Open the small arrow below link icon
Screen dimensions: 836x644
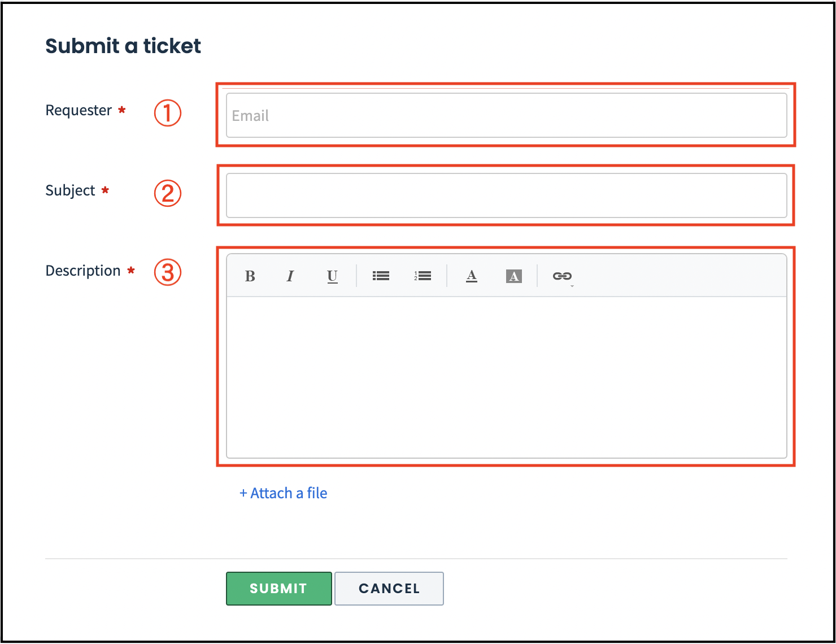(572, 286)
